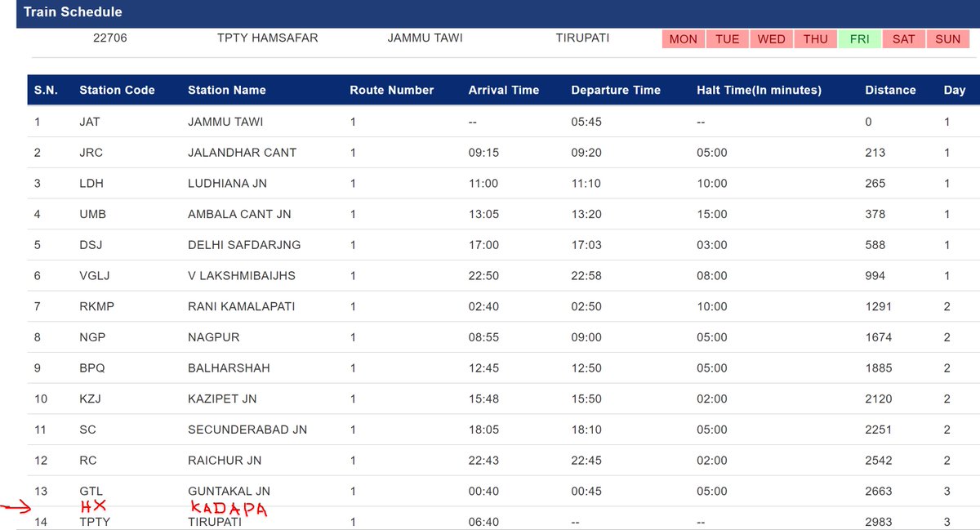Select the THU day indicator

pos(815,39)
